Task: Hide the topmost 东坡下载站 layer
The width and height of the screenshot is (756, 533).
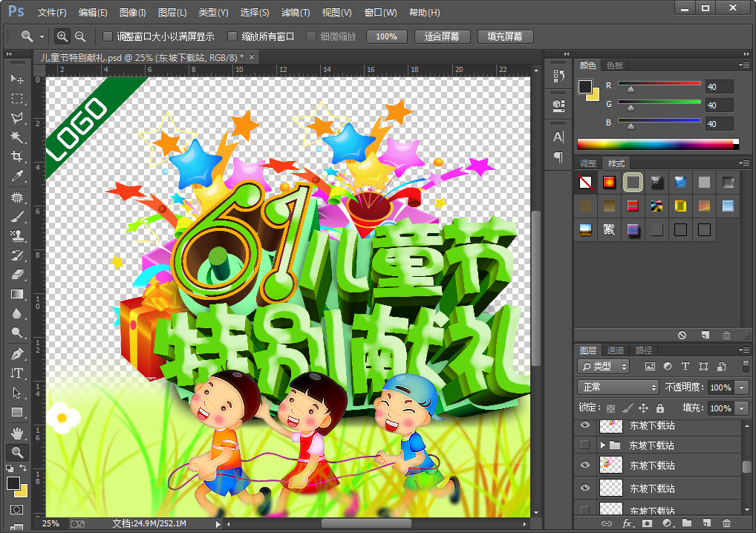Action: click(585, 425)
